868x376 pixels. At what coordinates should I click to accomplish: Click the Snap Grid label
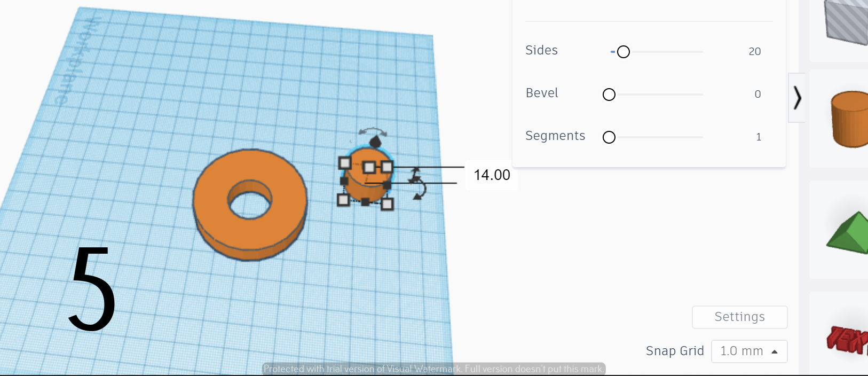click(x=675, y=351)
